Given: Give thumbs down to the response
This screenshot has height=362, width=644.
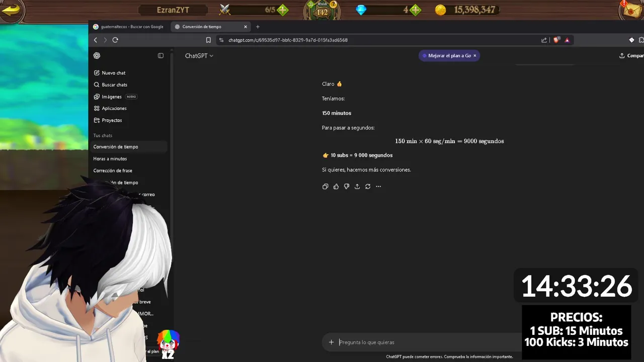Looking at the screenshot, I should [347, 187].
